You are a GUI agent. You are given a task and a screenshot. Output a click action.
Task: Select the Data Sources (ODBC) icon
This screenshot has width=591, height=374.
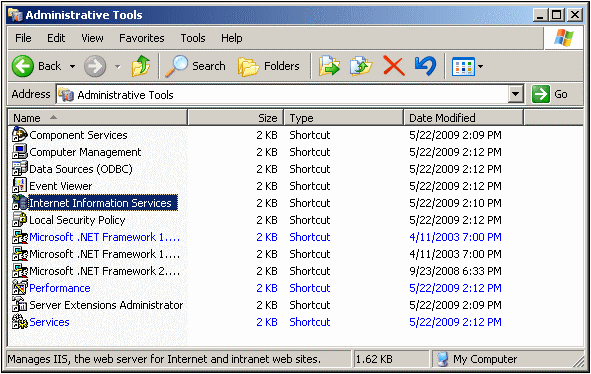(x=20, y=169)
